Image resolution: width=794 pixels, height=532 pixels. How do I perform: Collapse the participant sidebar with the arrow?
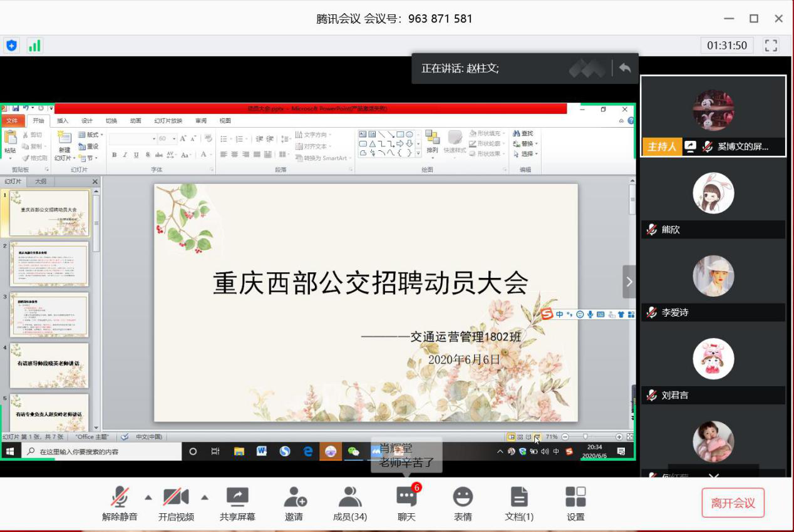629,282
